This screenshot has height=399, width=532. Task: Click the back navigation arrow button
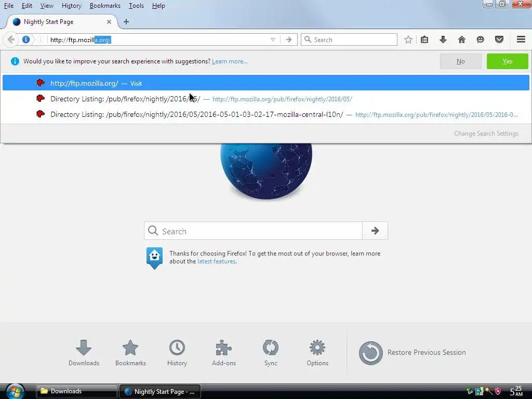11,39
